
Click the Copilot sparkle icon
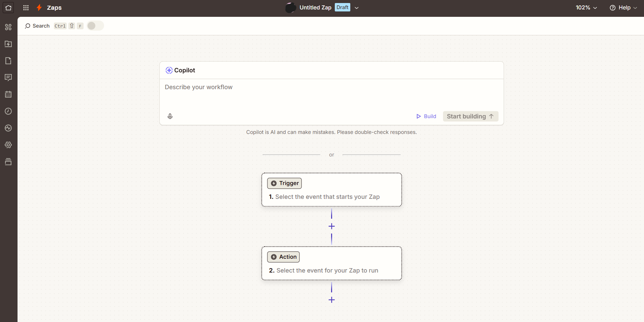click(x=169, y=70)
